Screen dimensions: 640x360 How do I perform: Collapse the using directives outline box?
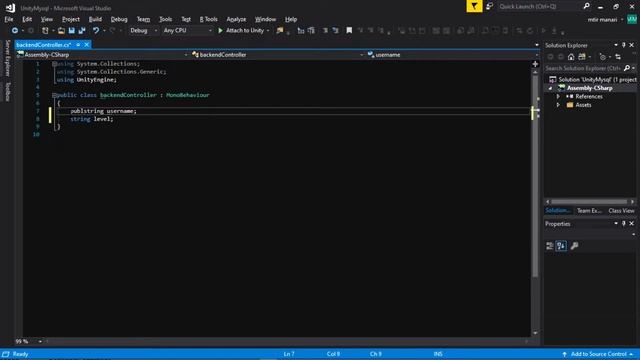(x=54, y=64)
